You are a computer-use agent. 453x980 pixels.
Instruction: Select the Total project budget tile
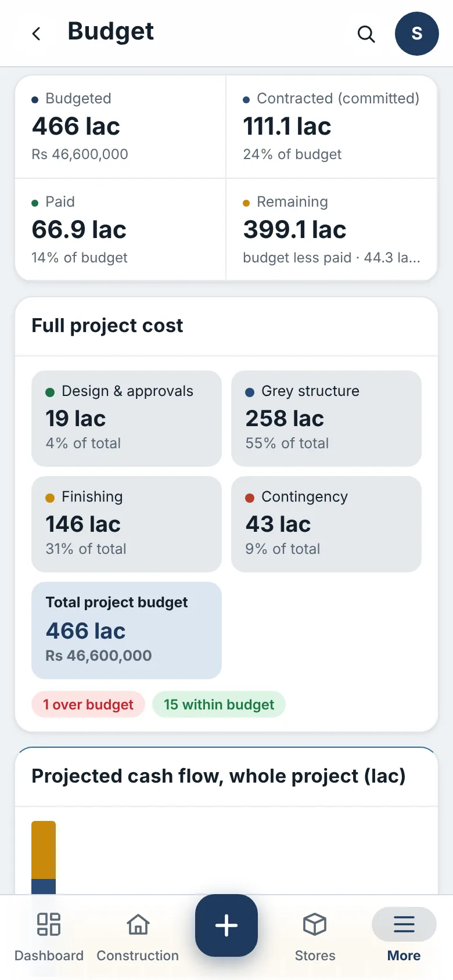coord(127,630)
